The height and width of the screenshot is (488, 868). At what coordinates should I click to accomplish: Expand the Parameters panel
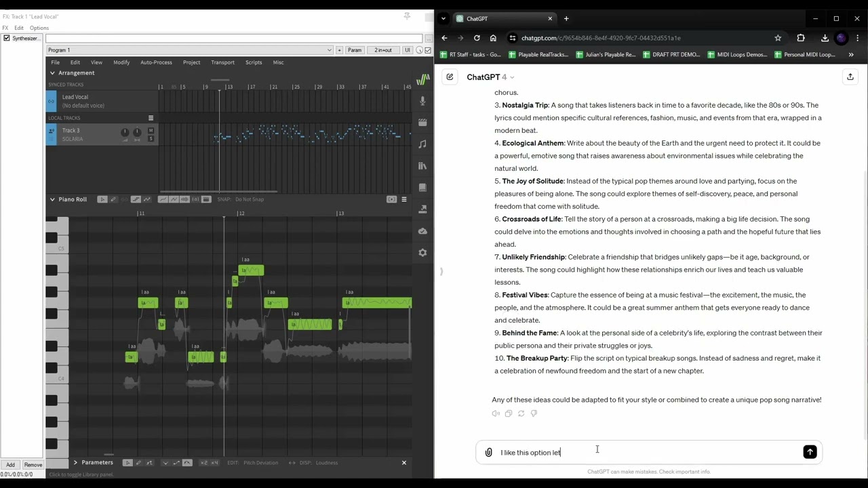coord(75,463)
